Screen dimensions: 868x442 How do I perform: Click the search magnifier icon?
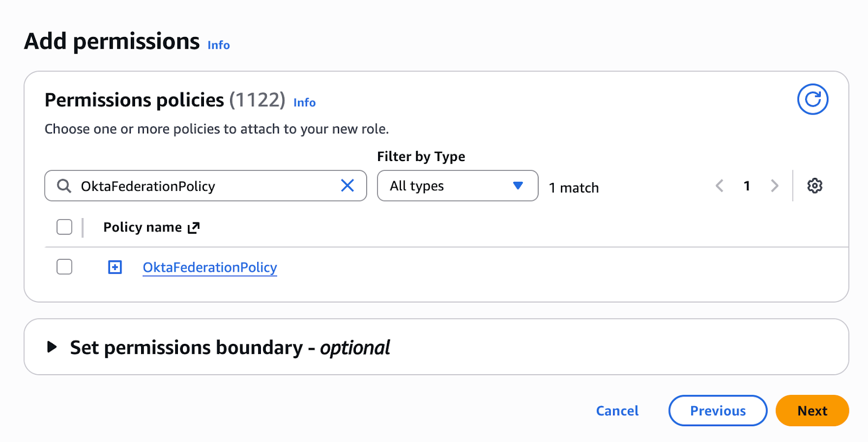[64, 186]
